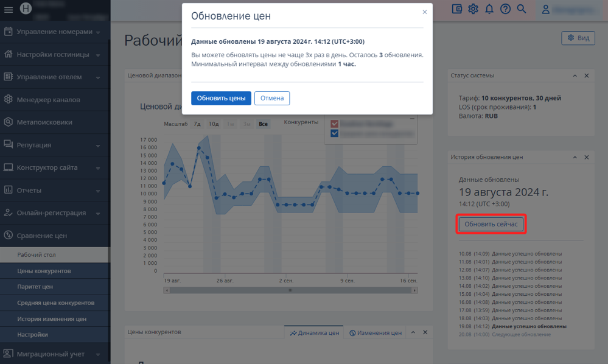This screenshot has height=364, width=608.
Task: Click the 19.08 (14:12) update history entry
Action: [x=512, y=326]
